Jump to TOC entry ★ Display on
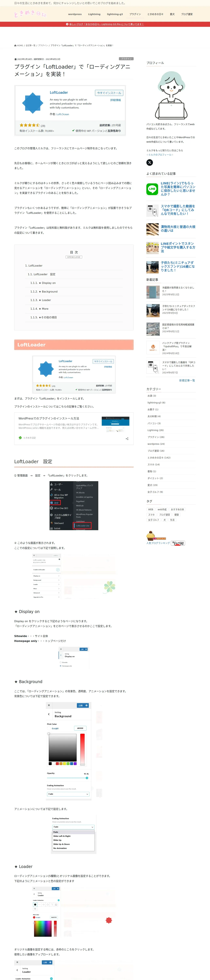The image size is (210, 980). click(x=43, y=283)
